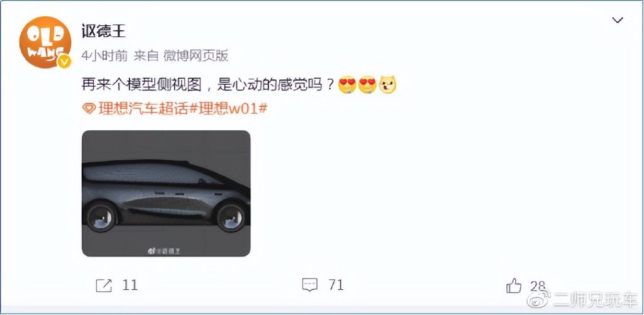Like the post with thumbs-up icon

(x=513, y=285)
